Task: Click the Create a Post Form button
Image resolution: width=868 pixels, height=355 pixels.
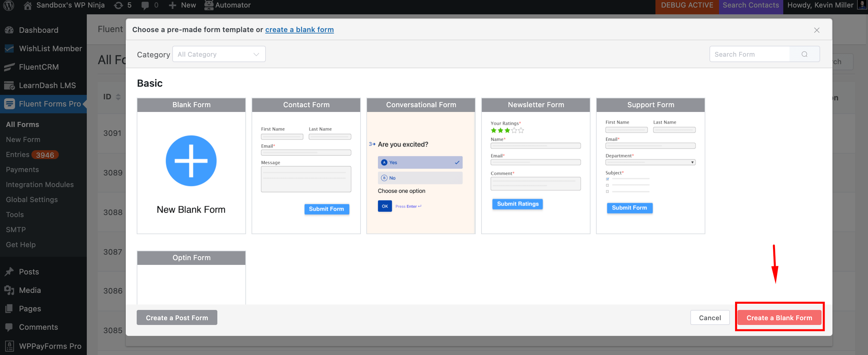Action: (177, 318)
